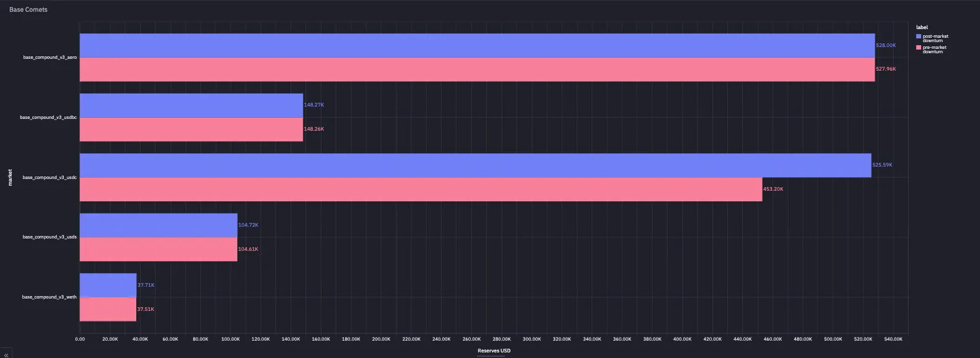This screenshot has width=980, height=358.
Task: Click the pink usds bar (104.61K)
Action: click(x=159, y=249)
